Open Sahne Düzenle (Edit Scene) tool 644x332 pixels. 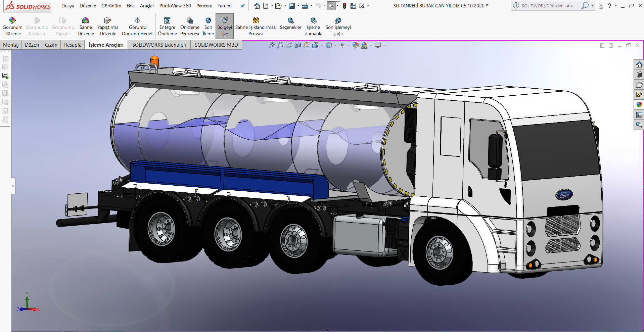point(86,27)
